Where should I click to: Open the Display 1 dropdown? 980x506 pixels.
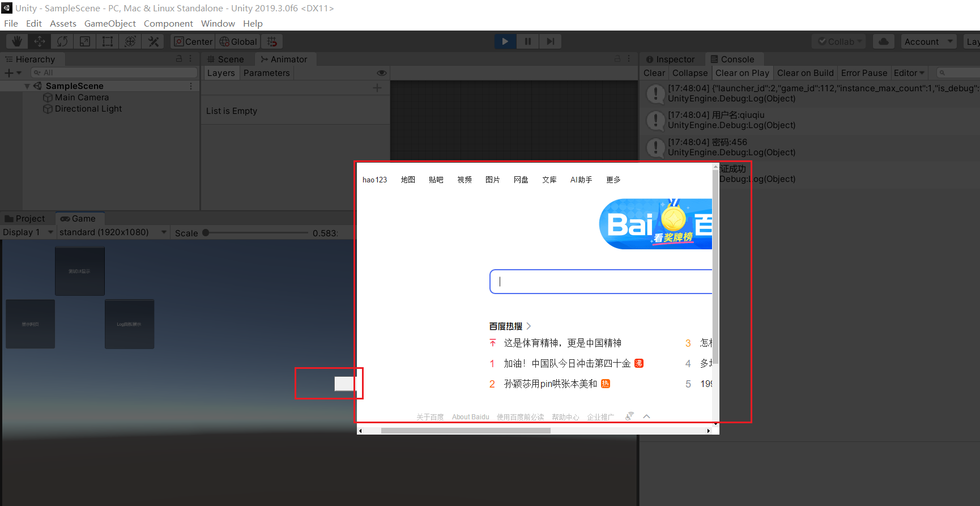click(x=28, y=232)
